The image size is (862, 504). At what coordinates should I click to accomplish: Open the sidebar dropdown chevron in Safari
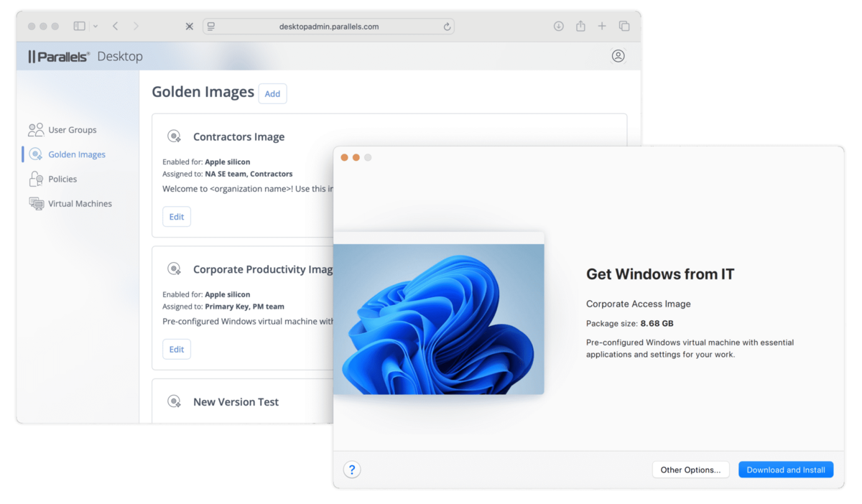[x=95, y=27]
